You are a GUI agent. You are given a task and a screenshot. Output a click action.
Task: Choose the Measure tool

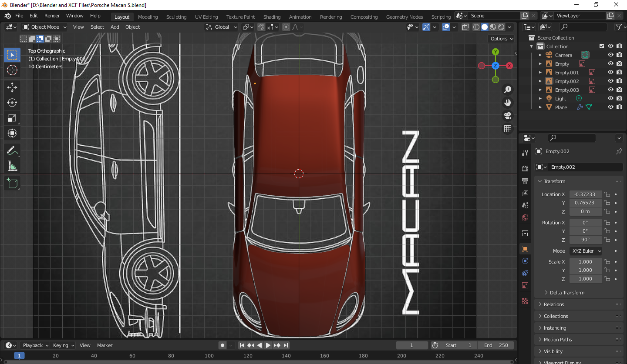pos(12,166)
